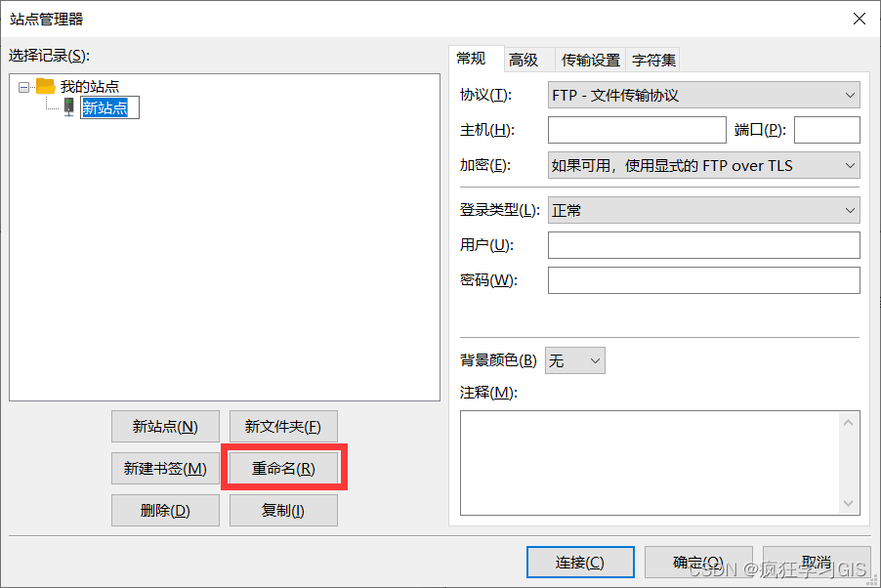
Task: Click the 用户 username field
Action: coord(704,245)
